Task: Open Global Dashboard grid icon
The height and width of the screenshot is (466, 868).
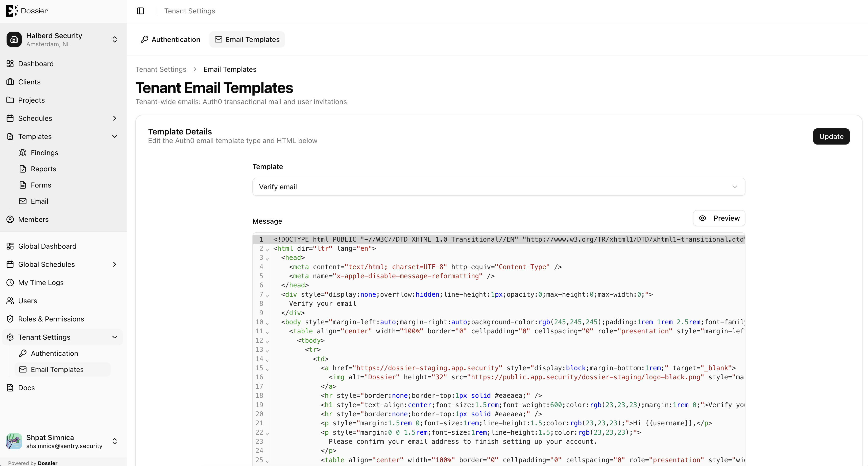Action: [10, 246]
